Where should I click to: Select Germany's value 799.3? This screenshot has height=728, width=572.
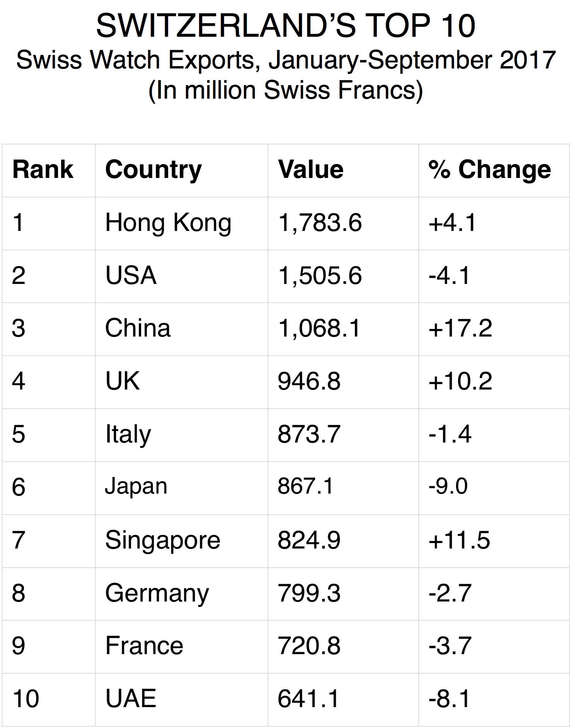click(309, 593)
